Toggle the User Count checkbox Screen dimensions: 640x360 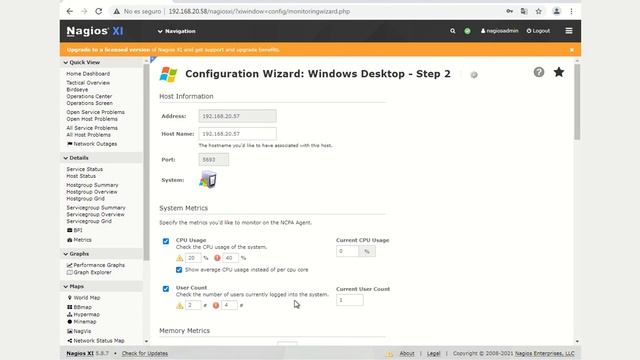coord(166,289)
